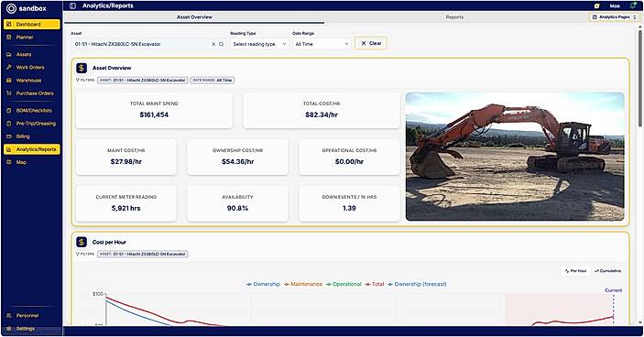The image size is (644, 337).
Task: Open Work Orders section
Action: [32, 68]
